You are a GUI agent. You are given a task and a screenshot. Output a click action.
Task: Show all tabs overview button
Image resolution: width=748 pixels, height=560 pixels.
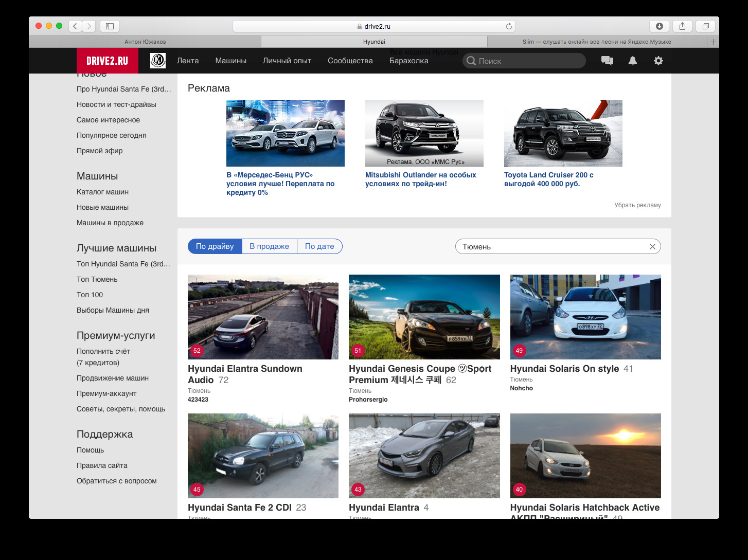[x=705, y=26]
